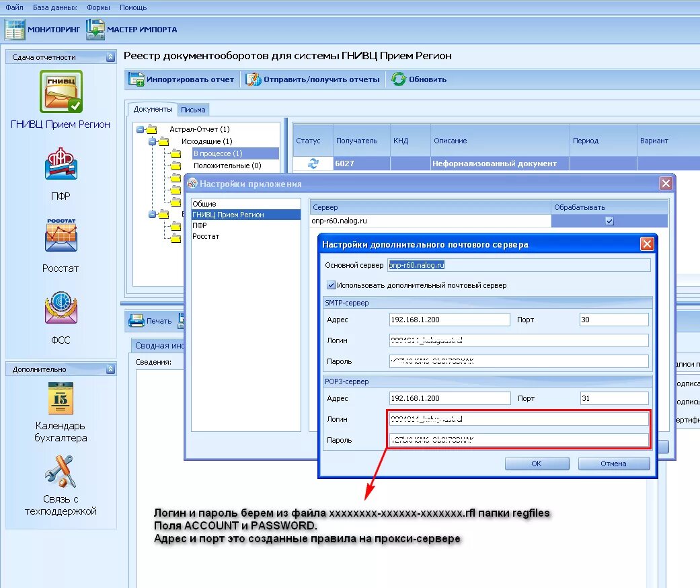Select ГНИВЦ Прием Регион in settings list
Image resolution: width=700 pixels, height=588 pixels.
(245, 215)
